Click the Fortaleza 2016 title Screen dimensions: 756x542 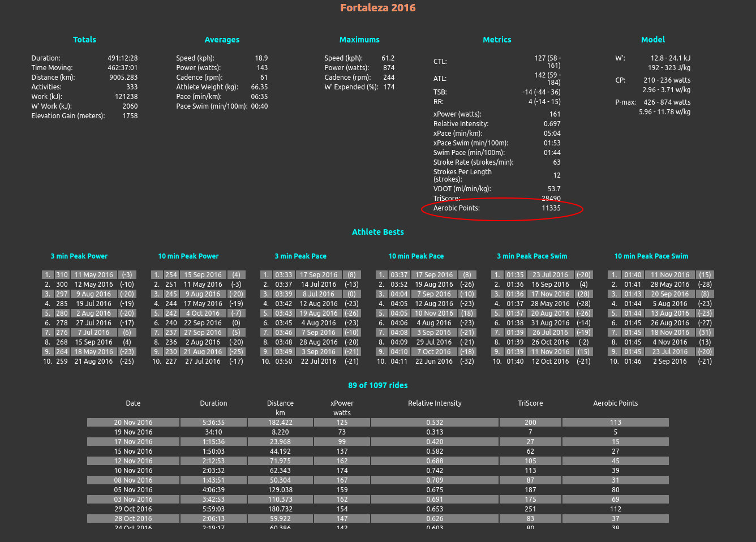(378, 8)
